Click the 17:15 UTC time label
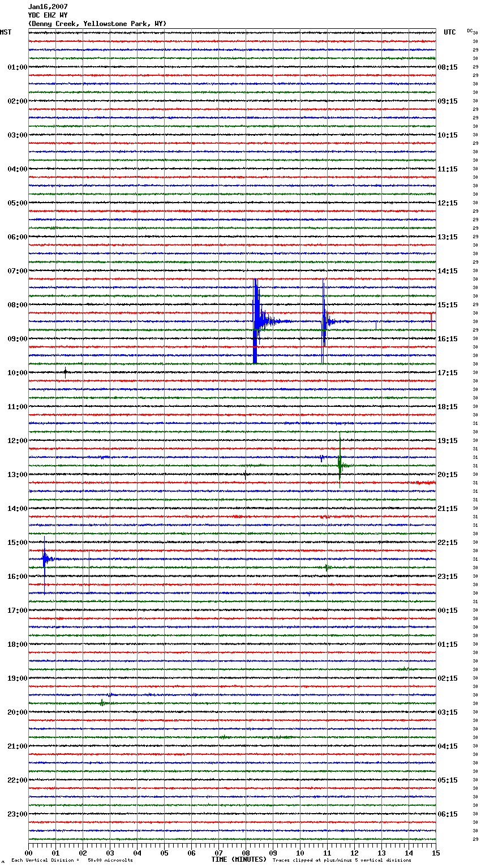481x868 pixels. coord(448,373)
